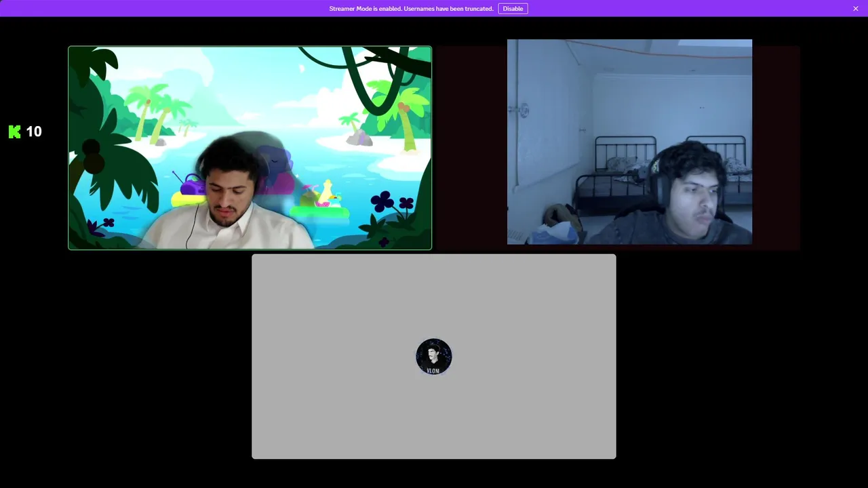
Task: Dismiss the Streamer Mode banner with X
Action: tap(856, 9)
